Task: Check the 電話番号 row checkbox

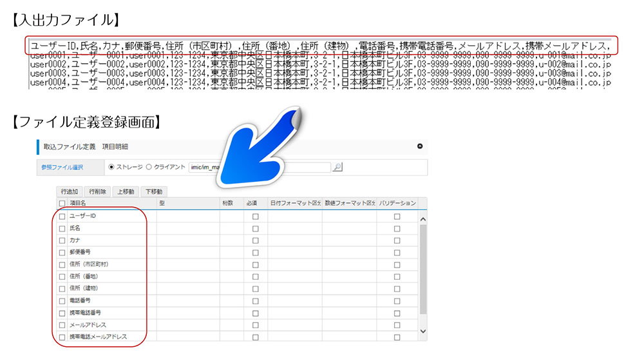Action: point(62,301)
